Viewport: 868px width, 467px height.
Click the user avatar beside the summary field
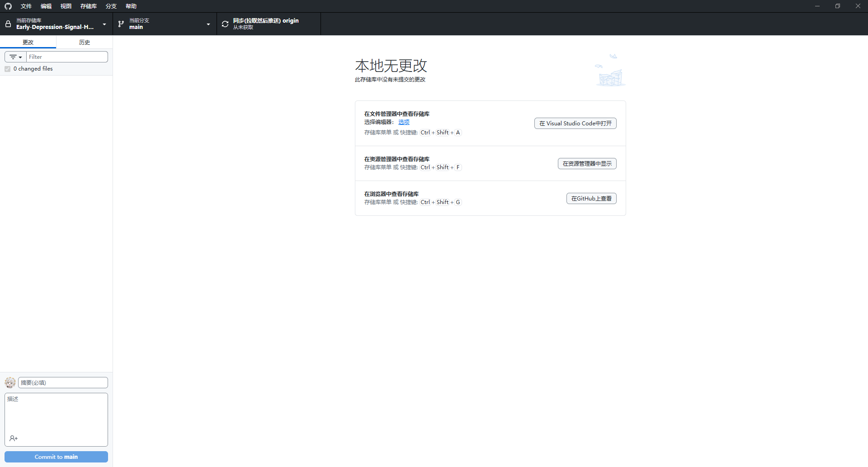[x=10, y=383]
